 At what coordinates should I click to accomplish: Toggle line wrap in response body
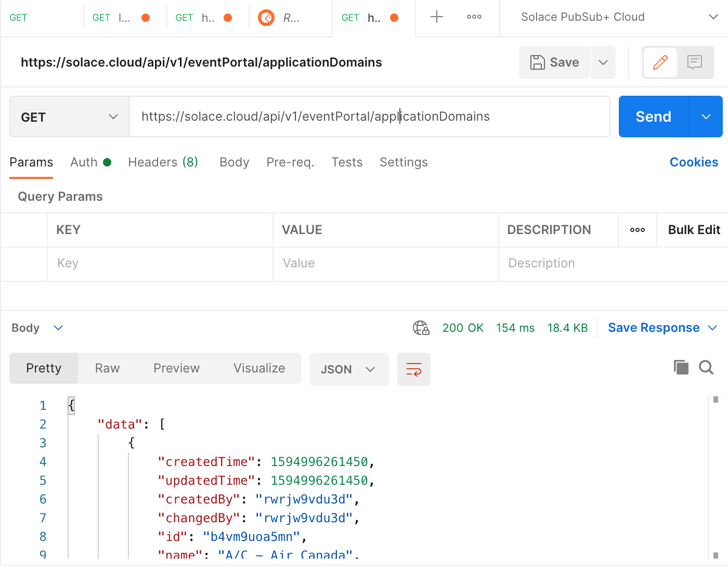point(413,369)
